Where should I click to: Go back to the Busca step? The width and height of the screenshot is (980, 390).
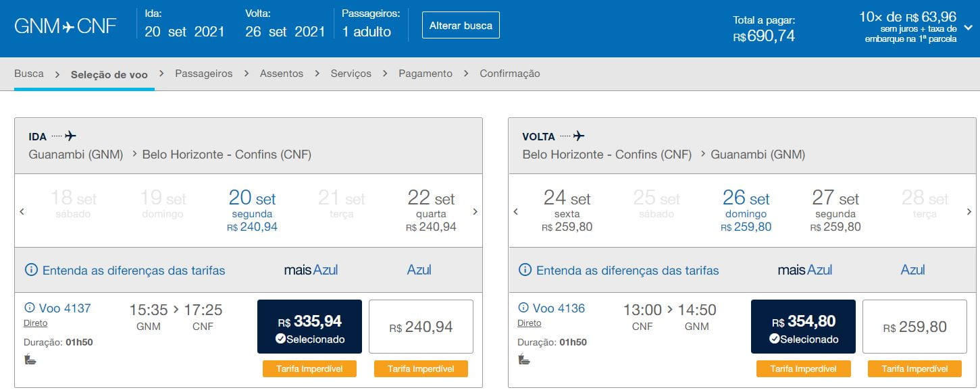[x=29, y=74]
